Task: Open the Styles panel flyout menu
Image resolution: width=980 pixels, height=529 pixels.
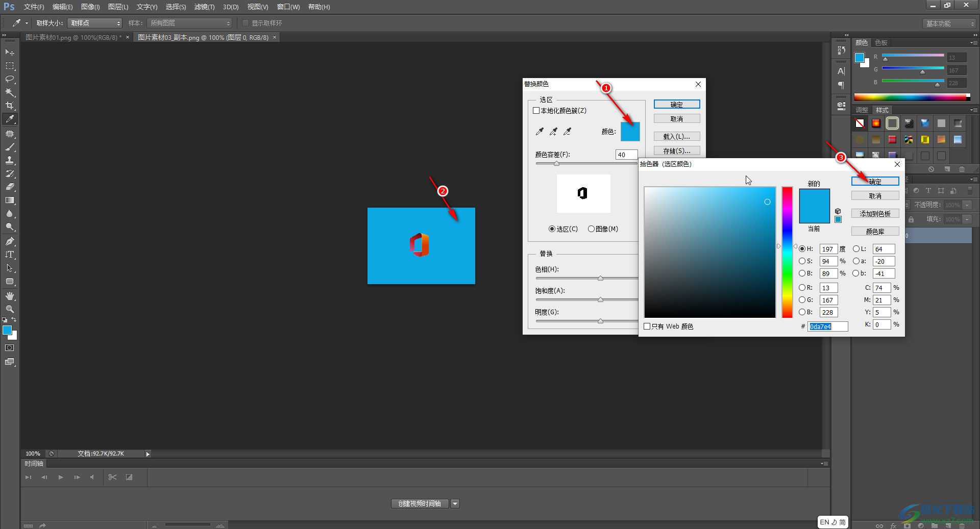Action: [974, 110]
